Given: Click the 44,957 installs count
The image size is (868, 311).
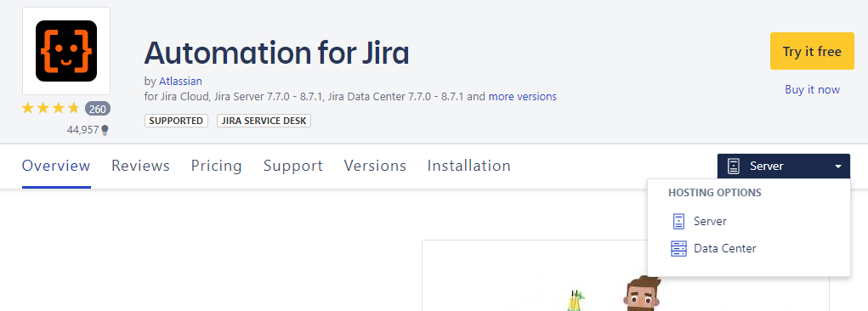Looking at the screenshot, I should click(x=83, y=130).
